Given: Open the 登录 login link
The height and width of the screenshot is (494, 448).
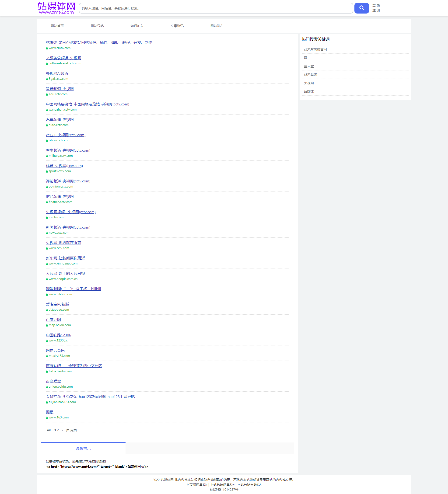Looking at the screenshot, I should pyautogui.click(x=376, y=5).
